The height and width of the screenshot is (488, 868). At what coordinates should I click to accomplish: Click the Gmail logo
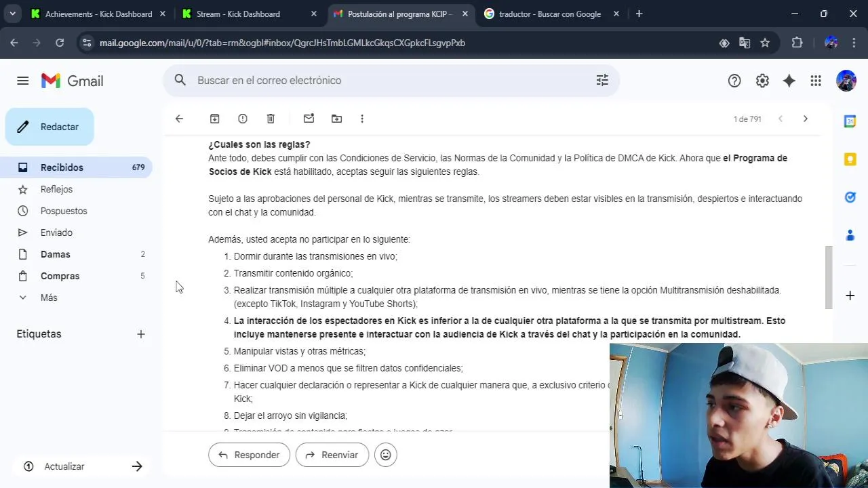(x=72, y=81)
